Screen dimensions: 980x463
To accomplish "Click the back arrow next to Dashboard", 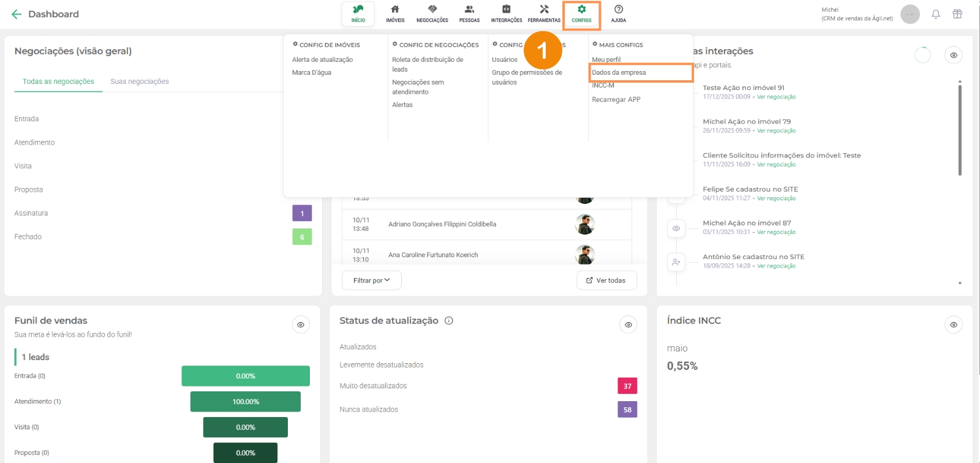I will click(17, 14).
